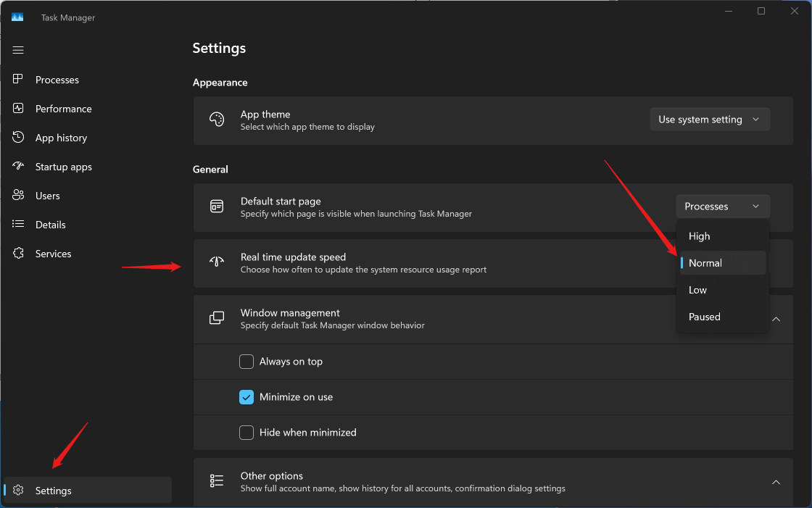Open the Processes page icon in sidebar
Viewport: 812px width, 508px height.
click(18, 80)
